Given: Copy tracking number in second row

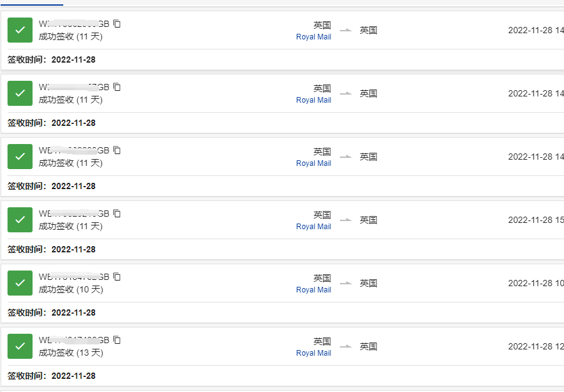Looking at the screenshot, I should point(117,87).
